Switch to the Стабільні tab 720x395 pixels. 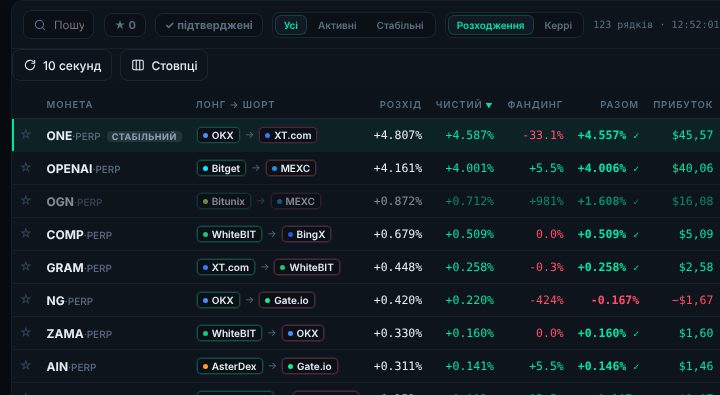[x=400, y=25]
